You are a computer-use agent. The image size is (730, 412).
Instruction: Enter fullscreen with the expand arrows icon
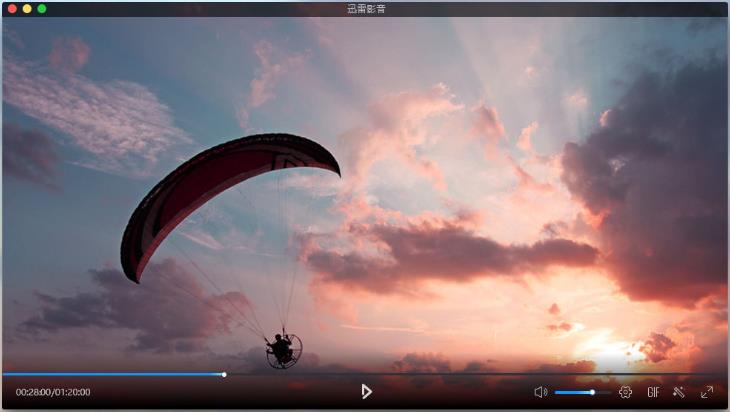click(x=707, y=392)
